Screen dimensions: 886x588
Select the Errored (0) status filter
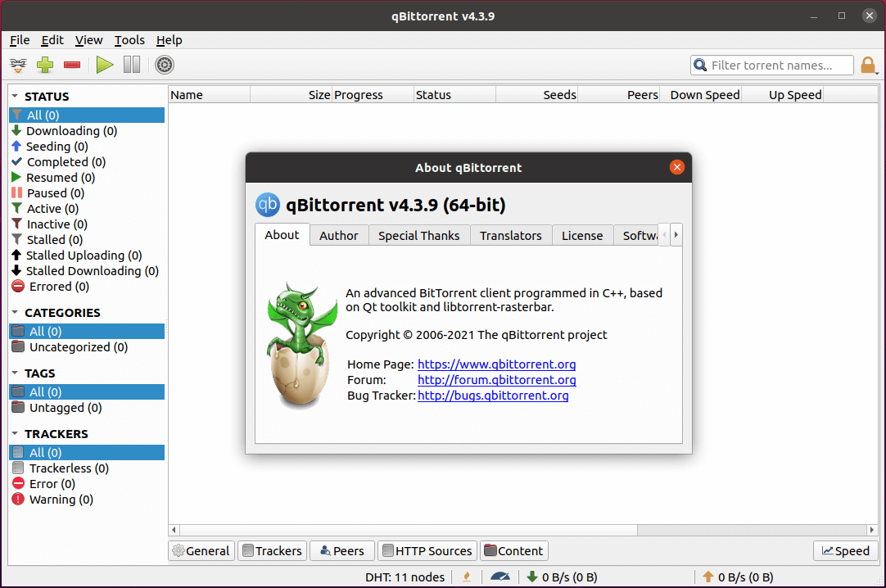(x=87, y=287)
